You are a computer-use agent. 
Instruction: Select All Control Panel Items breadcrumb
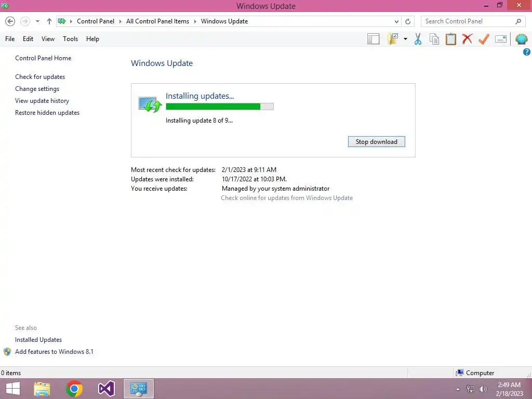tap(158, 21)
